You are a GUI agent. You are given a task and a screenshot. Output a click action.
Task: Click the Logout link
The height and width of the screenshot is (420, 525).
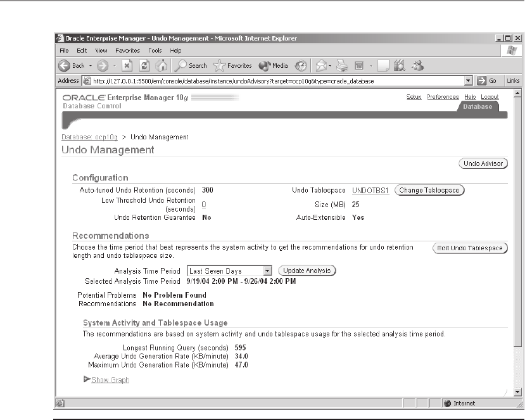pos(490,97)
